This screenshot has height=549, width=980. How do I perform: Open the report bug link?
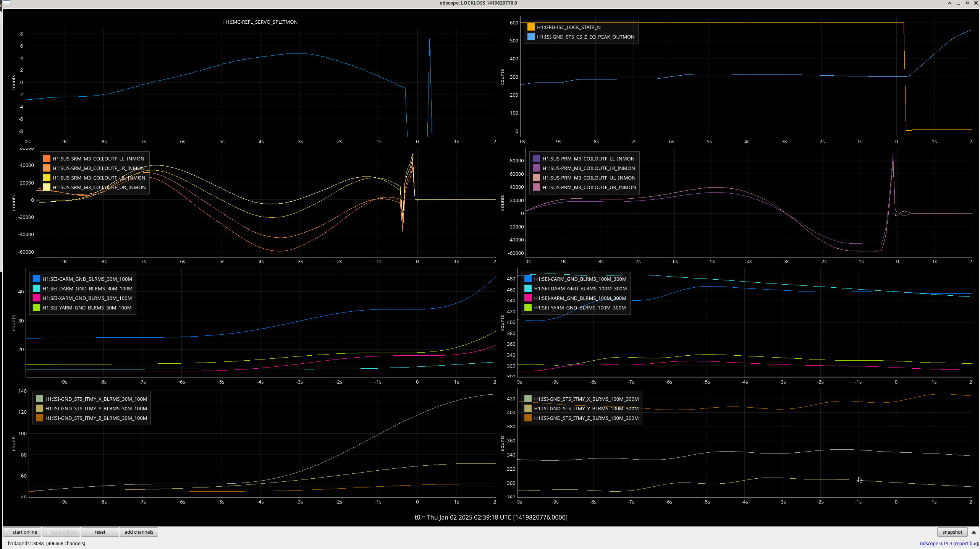pos(966,543)
